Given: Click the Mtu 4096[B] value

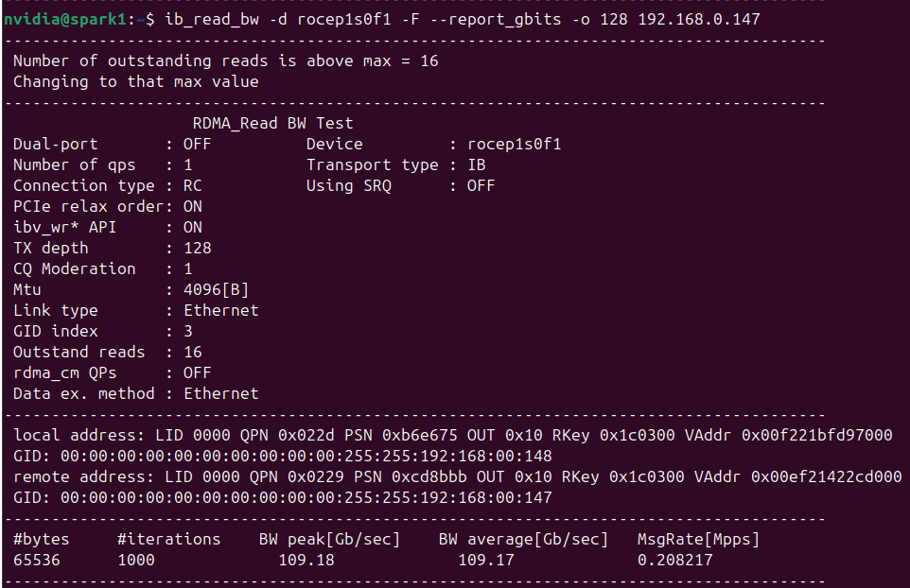Looking at the screenshot, I should 216,290.
